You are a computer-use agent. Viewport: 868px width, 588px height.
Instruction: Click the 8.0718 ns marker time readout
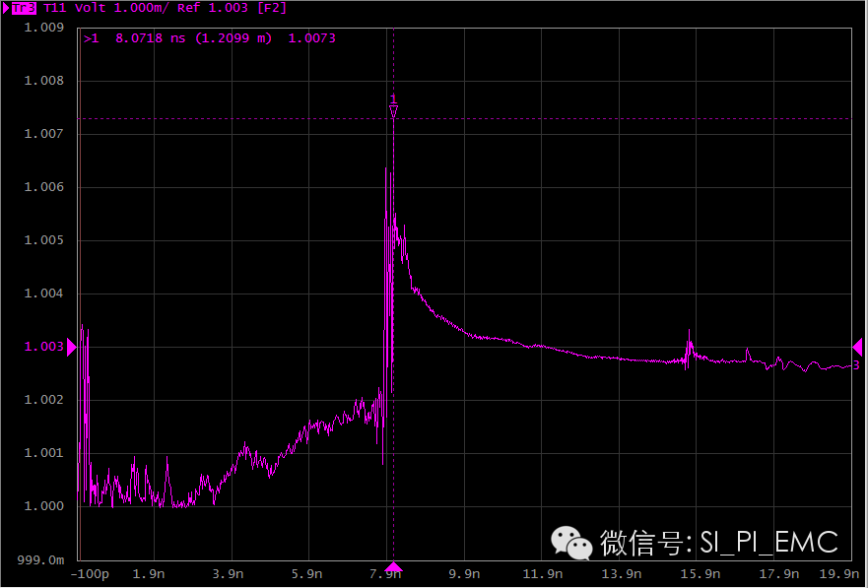coord(148,38)
